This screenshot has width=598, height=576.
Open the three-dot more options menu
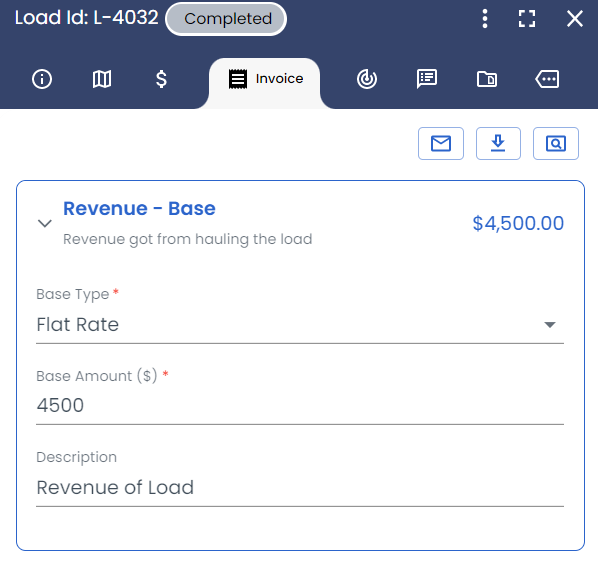tap(485, 19)
